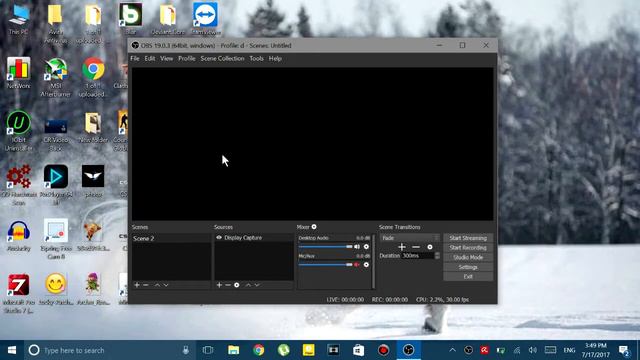This screenshot has height=360, width=640.
Task: Open source properties gear in the Sources toolbar
Action: point(237,285)
